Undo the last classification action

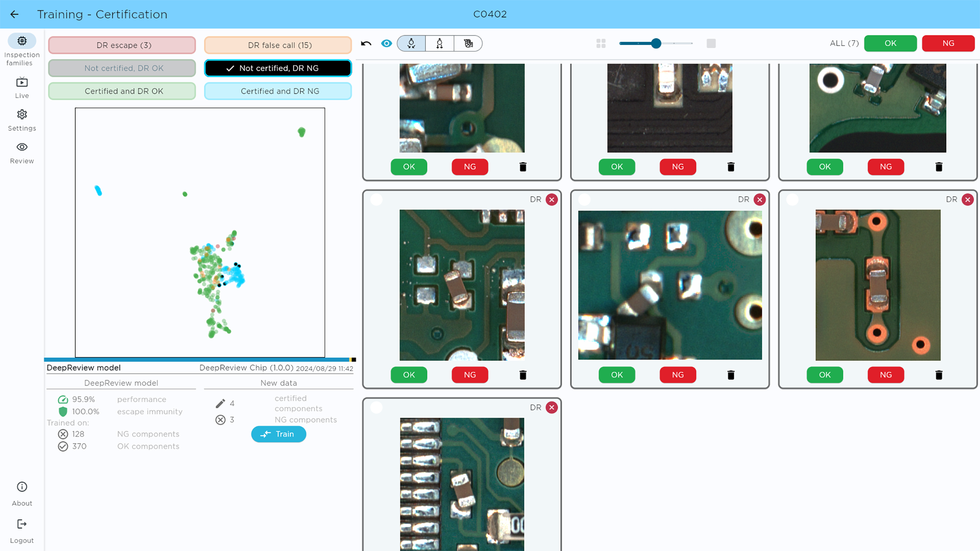click(365, 43)
